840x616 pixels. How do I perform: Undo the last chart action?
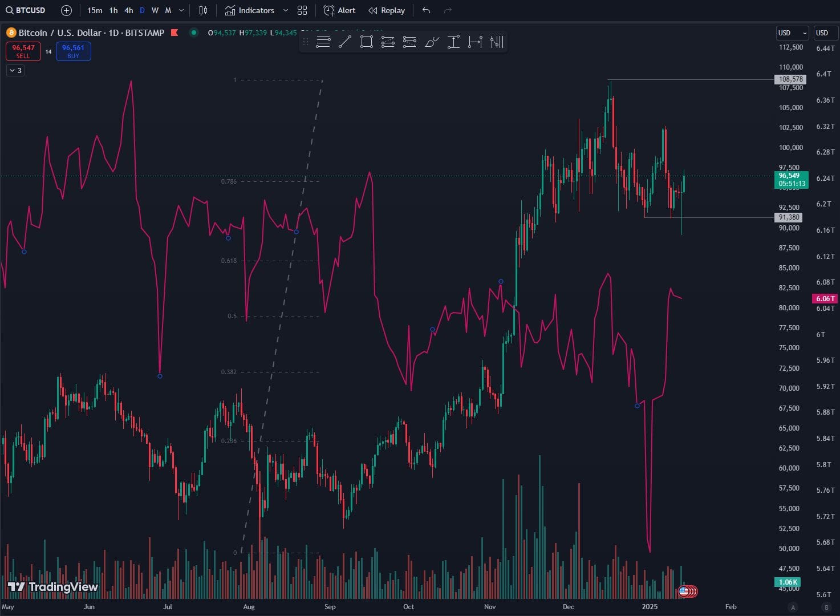pos(426,10)
